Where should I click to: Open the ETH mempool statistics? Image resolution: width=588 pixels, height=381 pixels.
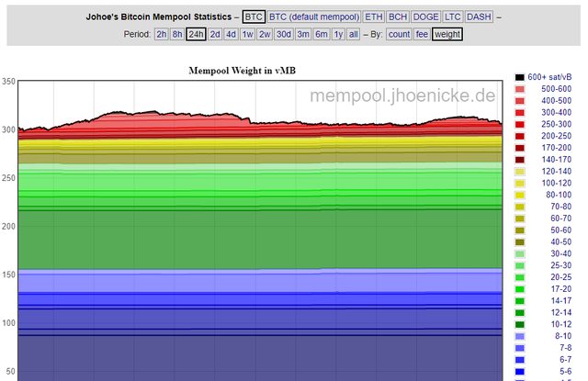(x=374, y=16)
